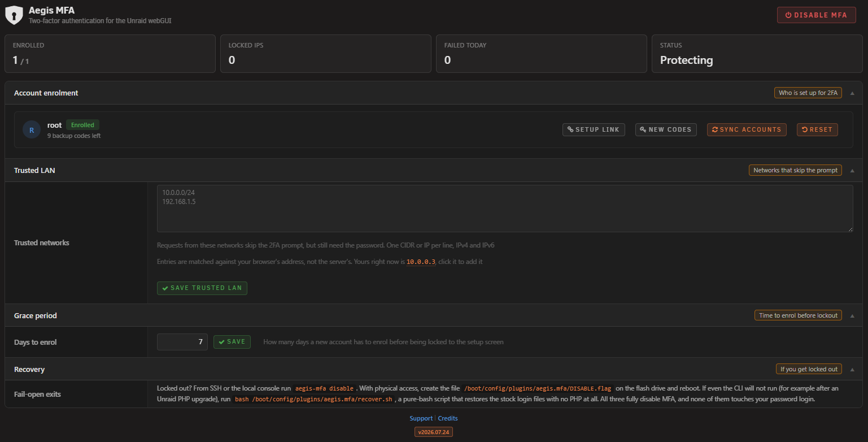Collapse the Grace period section
Viewport: 868px width, 442px height.
[852, 315]
